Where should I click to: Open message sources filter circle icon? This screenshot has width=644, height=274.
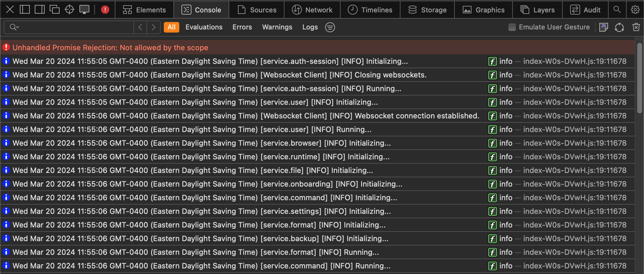pos(330,27)
